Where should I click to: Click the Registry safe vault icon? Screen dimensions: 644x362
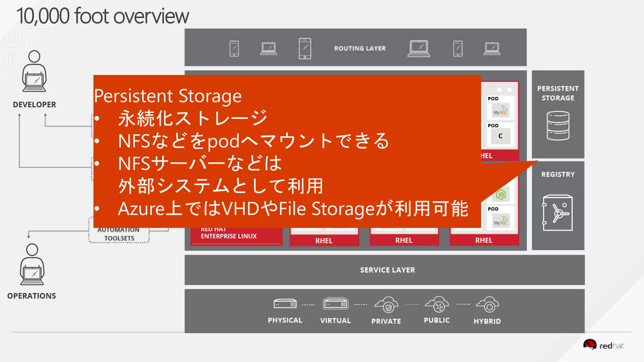pyautogui.click(x=558, y=213)
